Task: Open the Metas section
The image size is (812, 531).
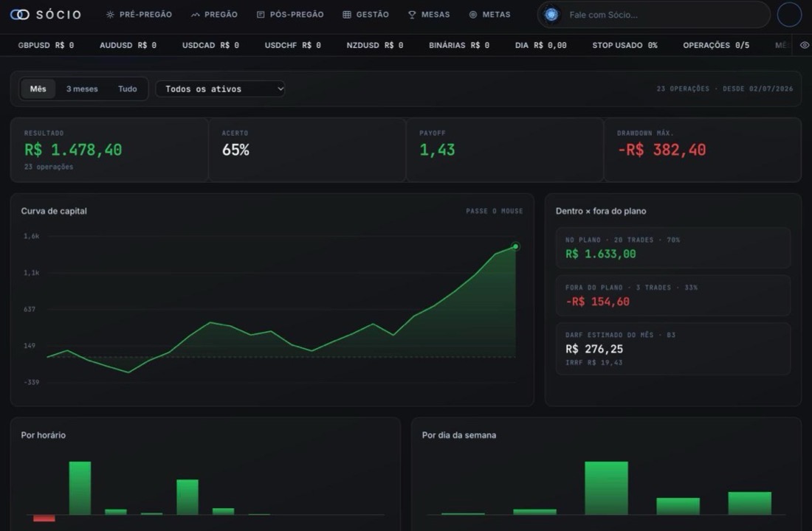Action: click(490, 15)
